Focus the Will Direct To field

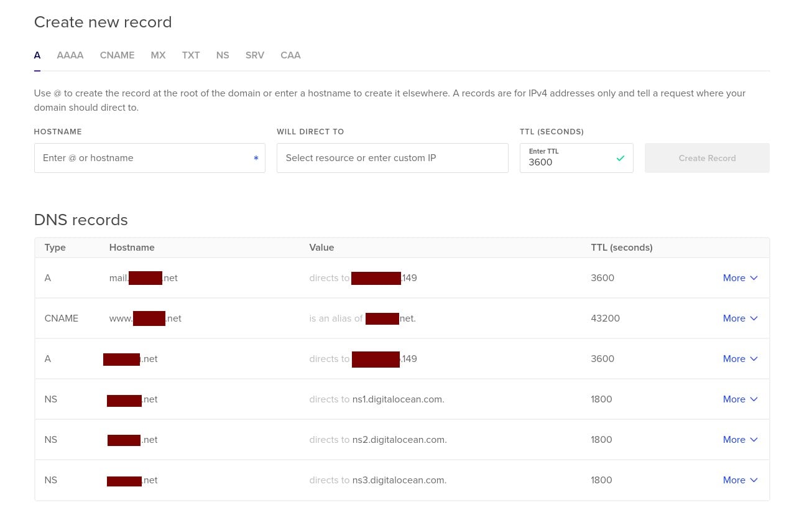tap(392, 158)
